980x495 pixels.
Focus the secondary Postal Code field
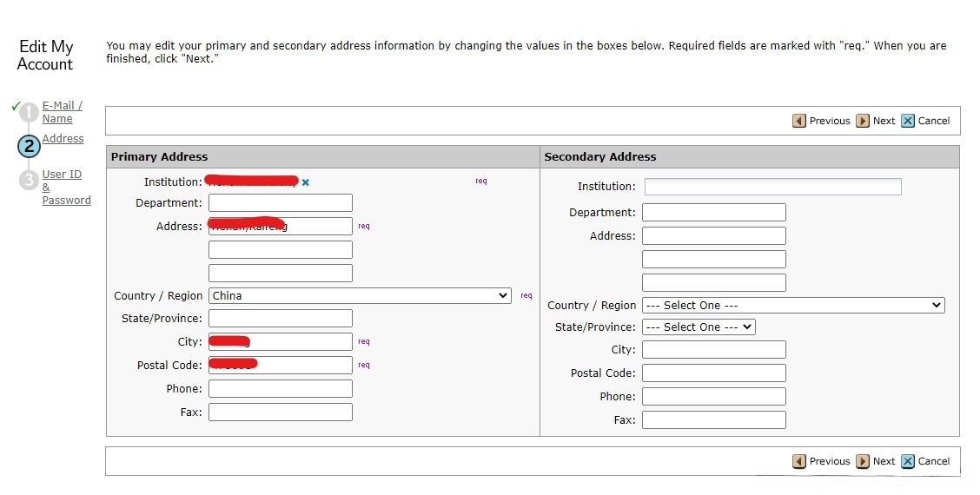coord(713,373)
